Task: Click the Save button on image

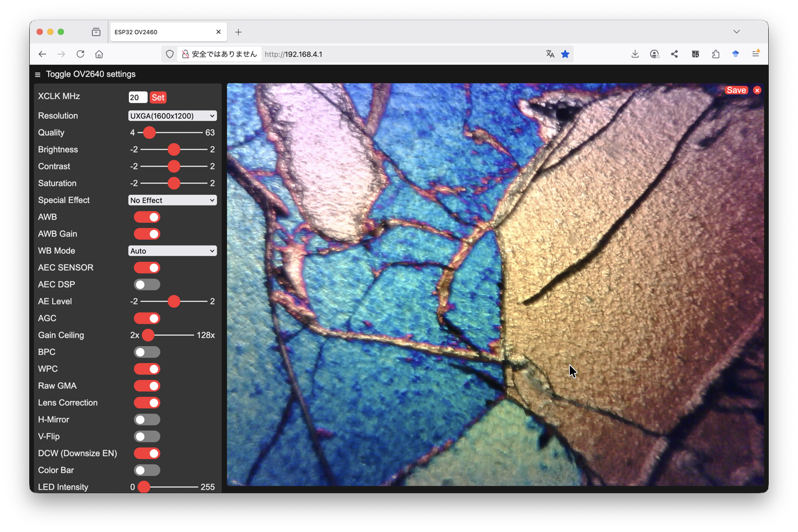Action: tap(736, 90)
